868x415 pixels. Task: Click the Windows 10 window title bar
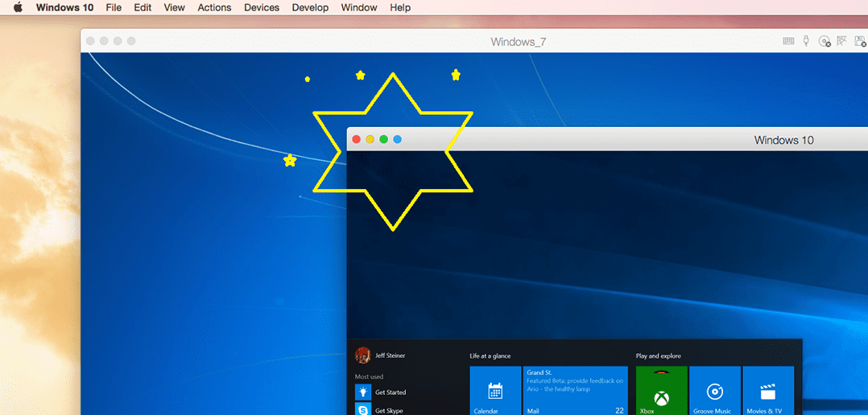[607, 140]
